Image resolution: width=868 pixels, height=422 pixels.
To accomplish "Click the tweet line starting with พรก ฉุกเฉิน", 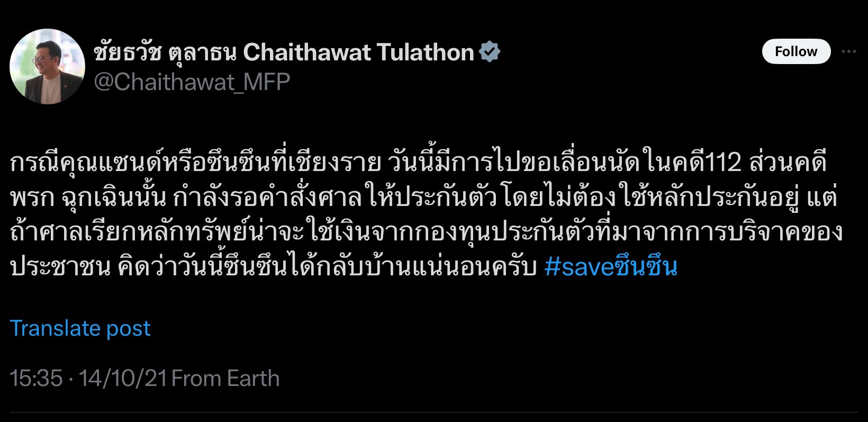I will pos(423,197).
